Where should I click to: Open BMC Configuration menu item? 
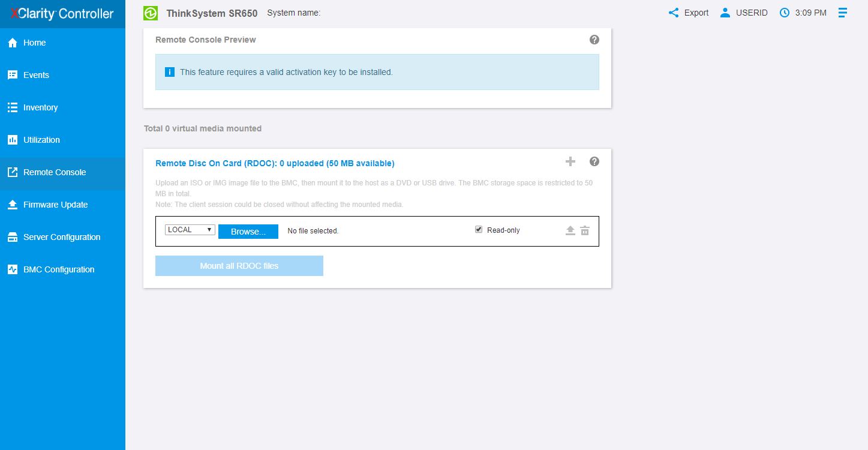(x=62, y=269)
